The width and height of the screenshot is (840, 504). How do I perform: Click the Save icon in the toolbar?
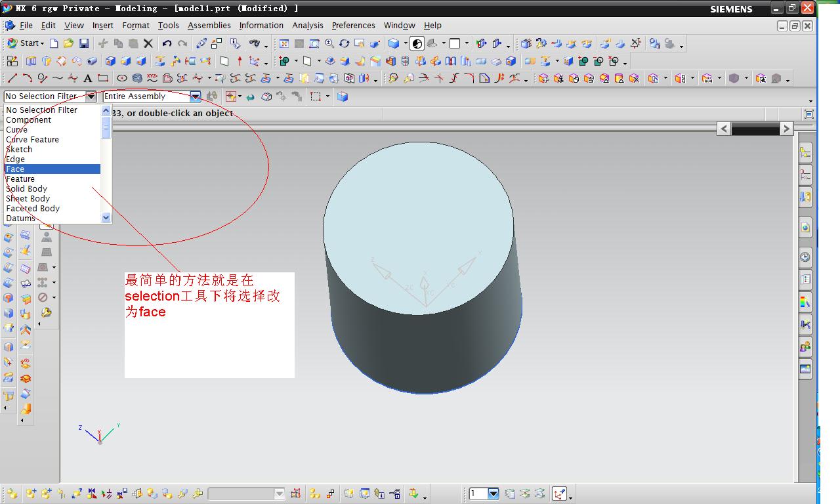click(x=84, y=43)
